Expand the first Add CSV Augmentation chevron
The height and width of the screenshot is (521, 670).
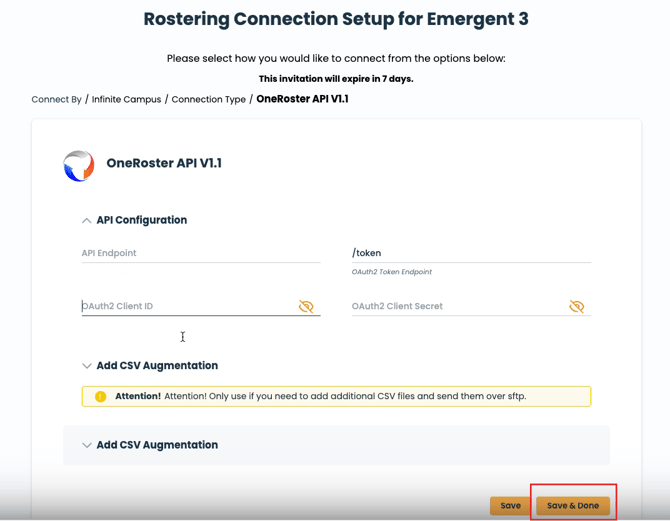coord(87,366)
